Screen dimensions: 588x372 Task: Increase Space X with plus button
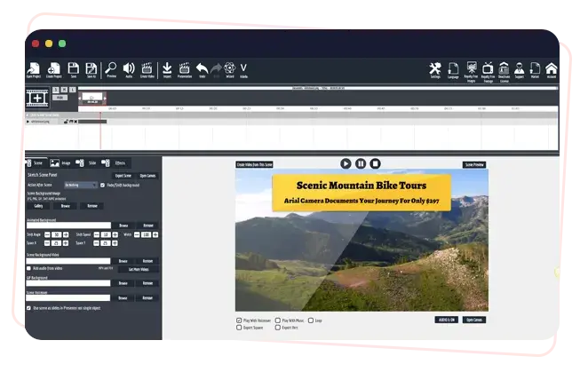point(66,243)
